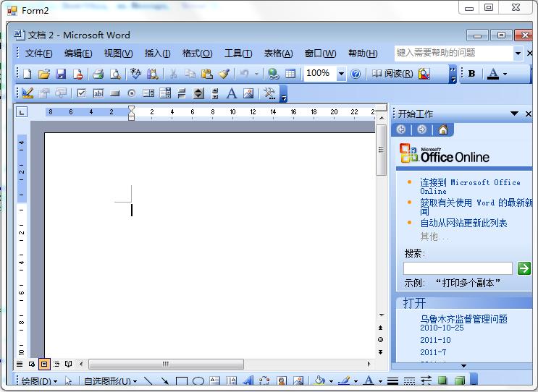
Task: Open Fill Color dropdown arrow on Drawing toolbar
Action: point(331,381)
